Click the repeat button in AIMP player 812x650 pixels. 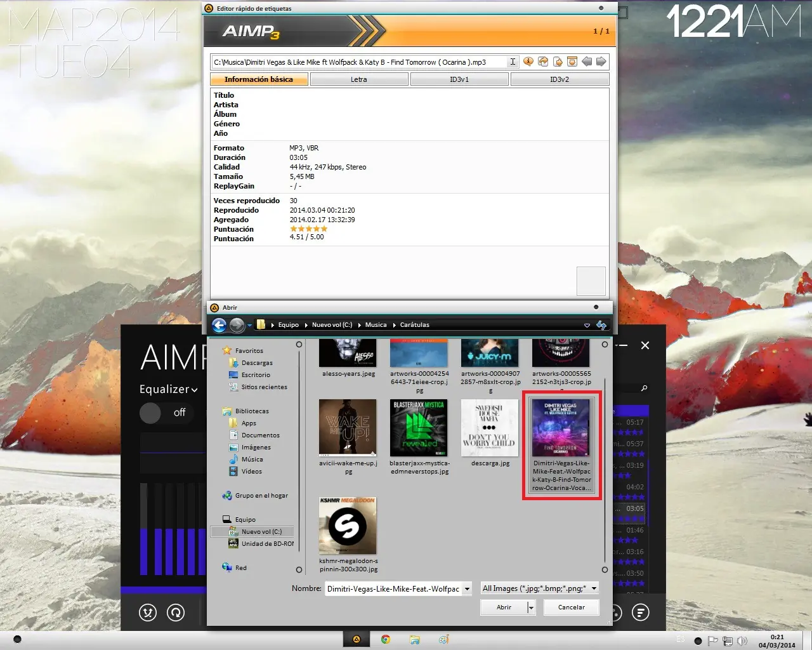(176, 612)
